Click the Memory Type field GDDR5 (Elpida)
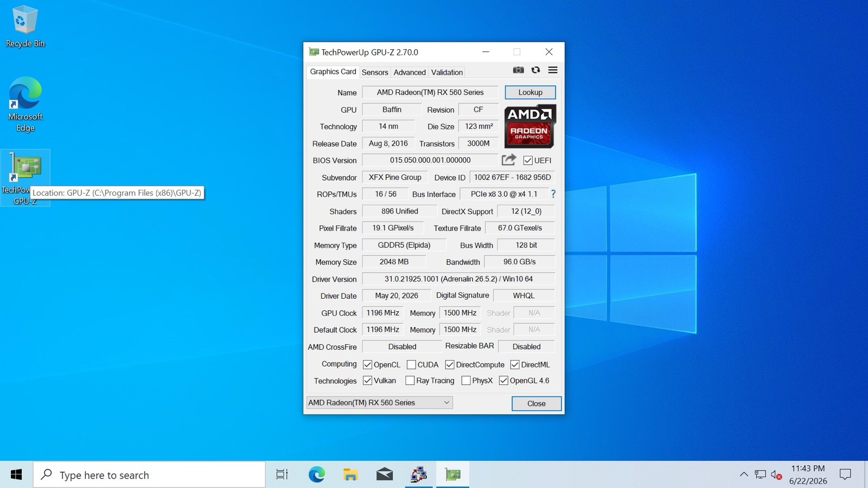 tap(404, 245)
